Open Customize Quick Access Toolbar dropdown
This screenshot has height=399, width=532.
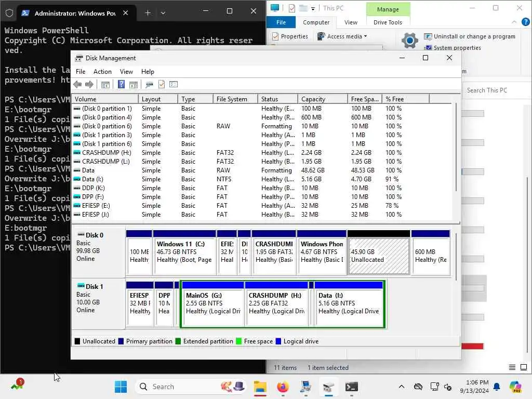click(313, 8)
